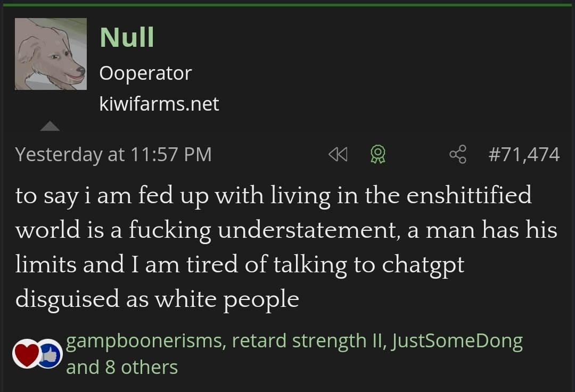The image size is (575, 392).
Task: Open the Null username profile link
Action: 127,37
